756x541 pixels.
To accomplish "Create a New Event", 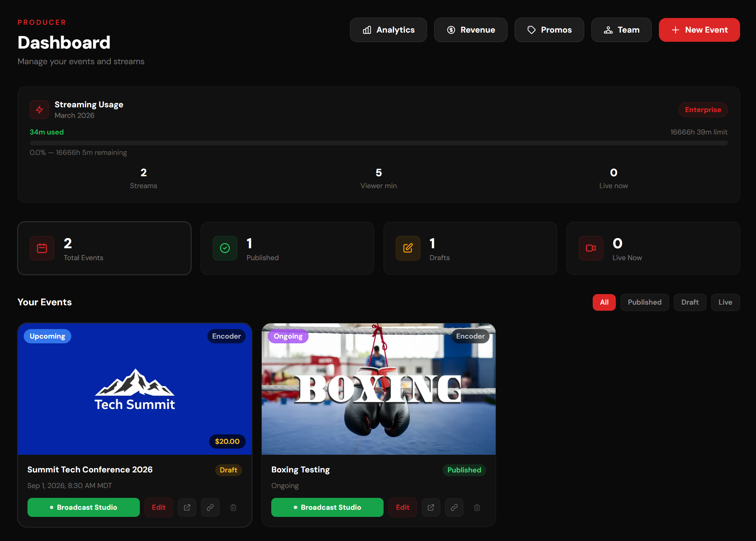I will (x=699, y=30).
